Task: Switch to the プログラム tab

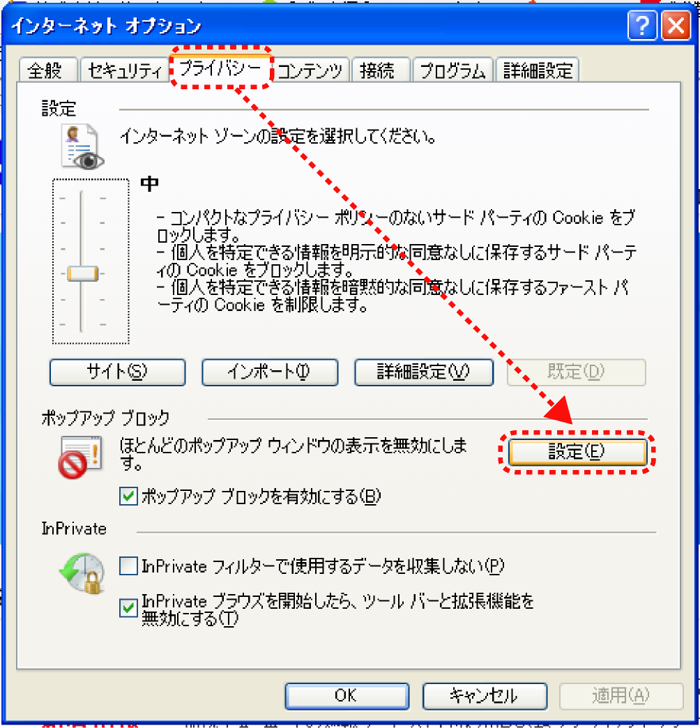Action: tap(452, 70)
